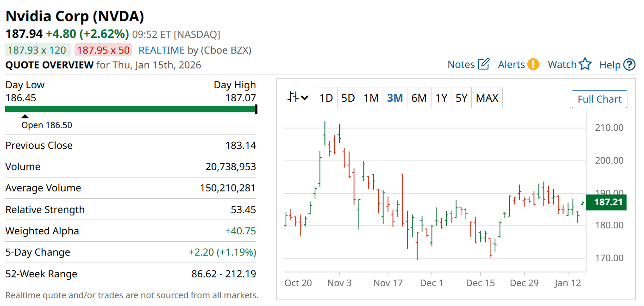644x306 pixels.
Task: Open the chart type dropdown
Action: [x=298, y=98]
